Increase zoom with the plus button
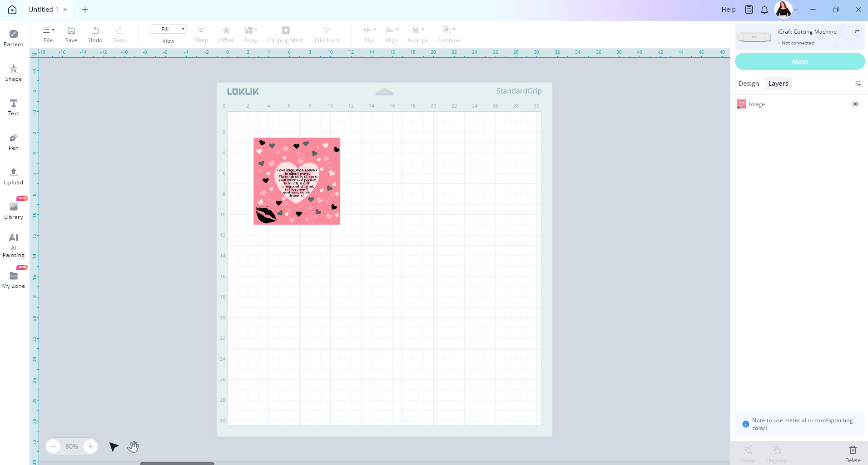 point(90,446)
